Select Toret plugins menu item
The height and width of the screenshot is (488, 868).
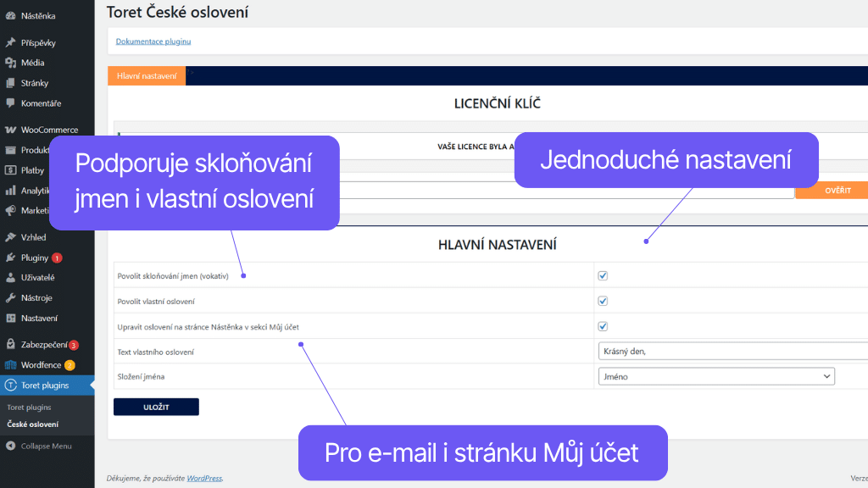[47, 385]
